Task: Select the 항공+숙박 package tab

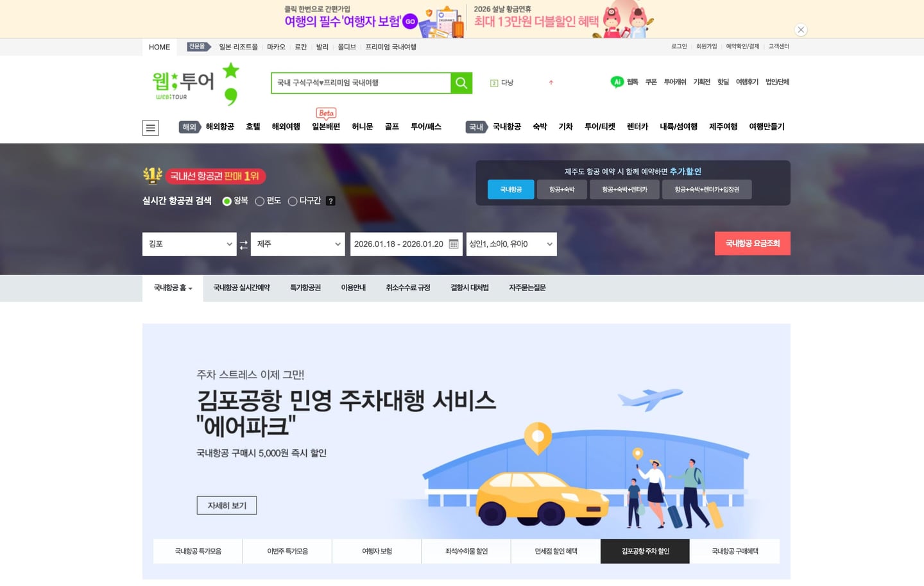Action: click(562, 190)
